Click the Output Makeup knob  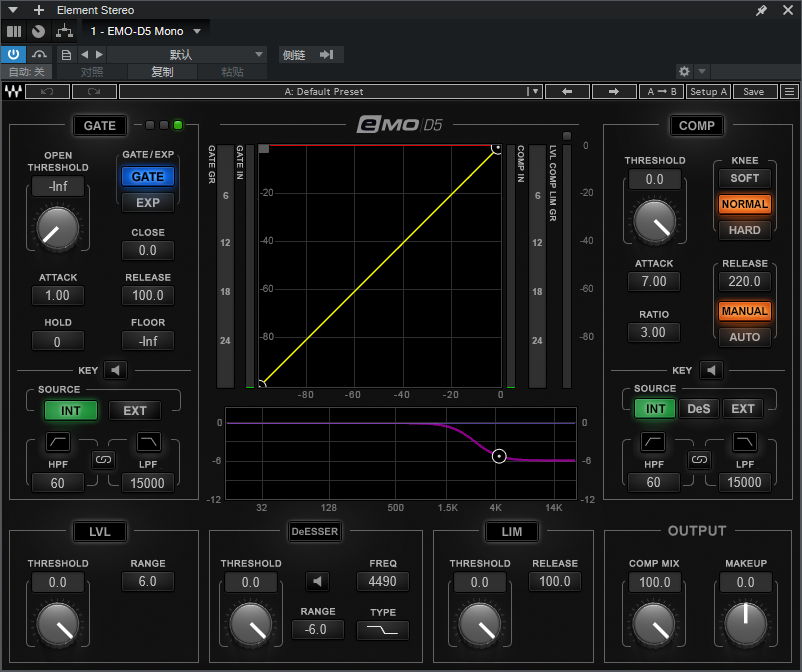tap(746, 624)
